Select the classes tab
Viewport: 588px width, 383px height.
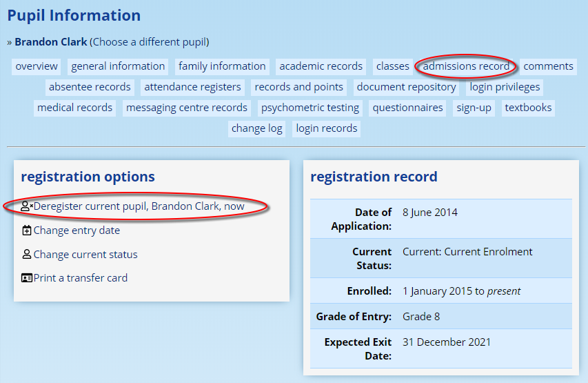pos(393,66)
